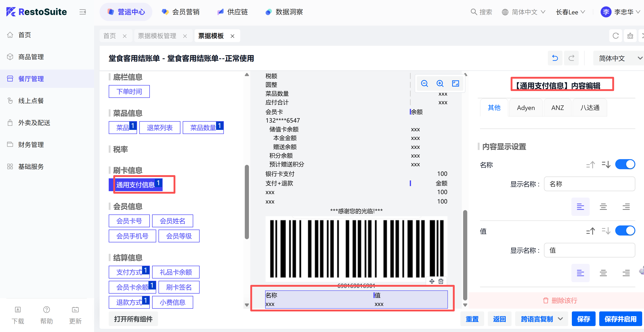Click the zoom out magnifier icon
Viewport: 644px width, 332px height.
point(424,83)
